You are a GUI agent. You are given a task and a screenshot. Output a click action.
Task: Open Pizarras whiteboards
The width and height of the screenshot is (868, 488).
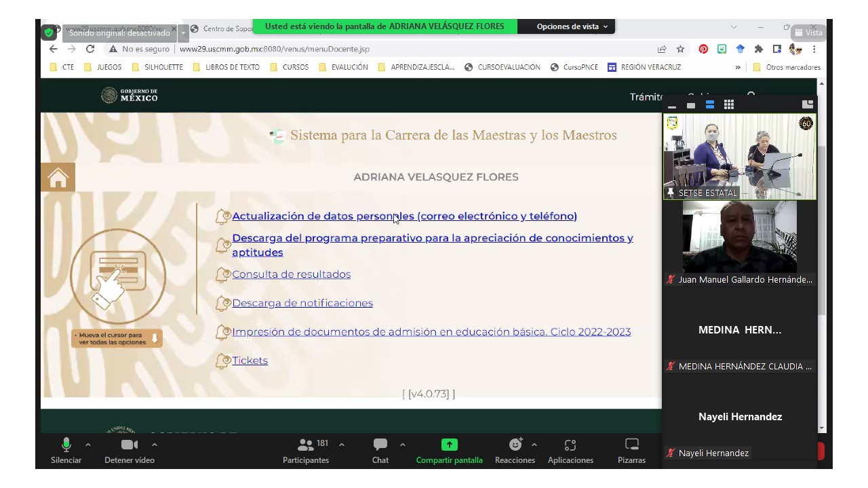[631, 451]
